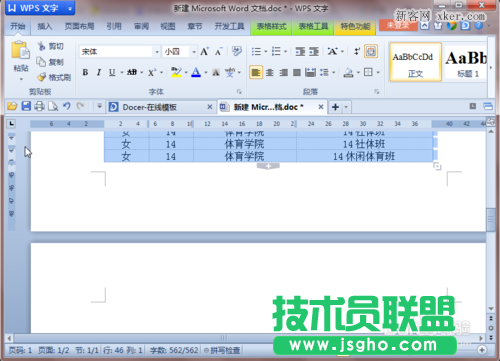Toggle Underline formatting
The image size is (500, 361).
coord(112,72)
